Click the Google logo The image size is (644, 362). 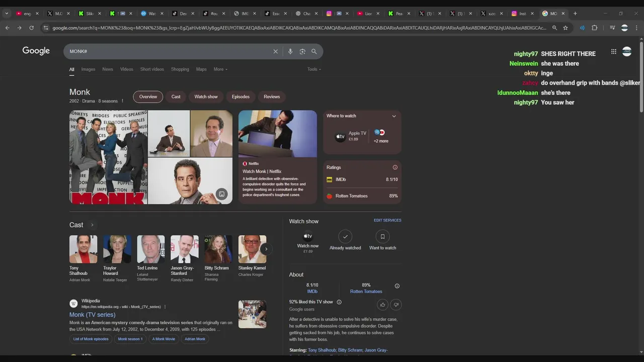click(36, 51)
